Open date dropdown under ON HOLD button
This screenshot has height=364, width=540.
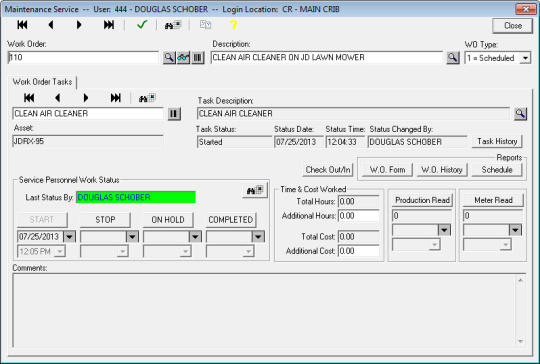(x=195, y=237)
